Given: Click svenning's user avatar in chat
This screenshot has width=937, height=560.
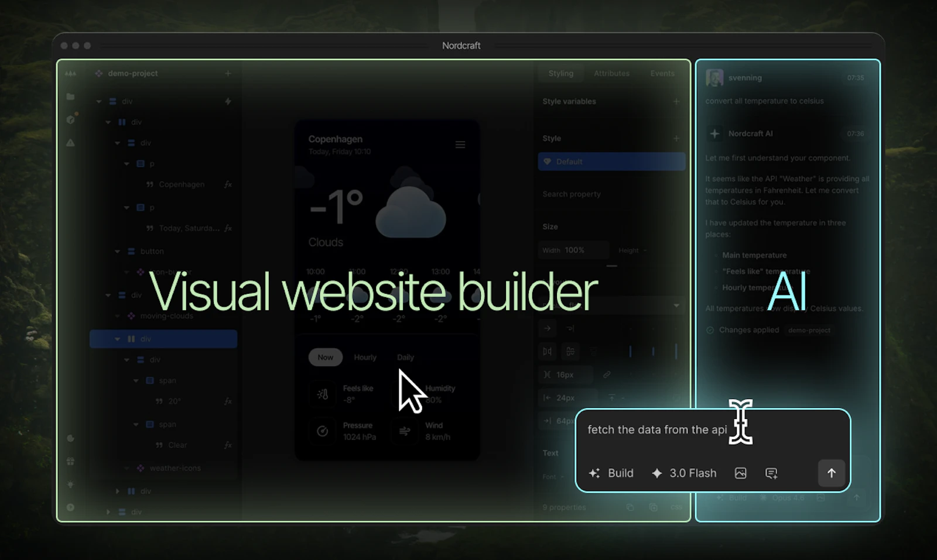Looking at the screenshot, I should point(714,77).
